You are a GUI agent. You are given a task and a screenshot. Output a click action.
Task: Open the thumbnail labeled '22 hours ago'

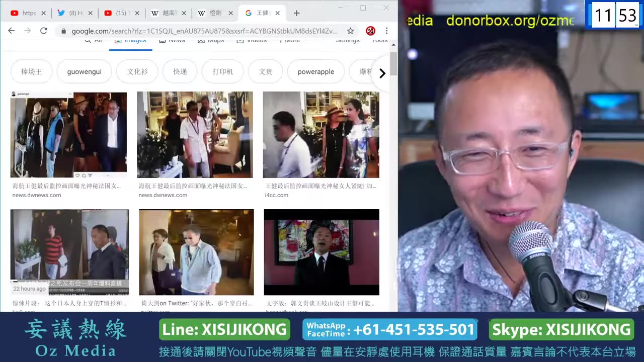click(x=70, y=252)
